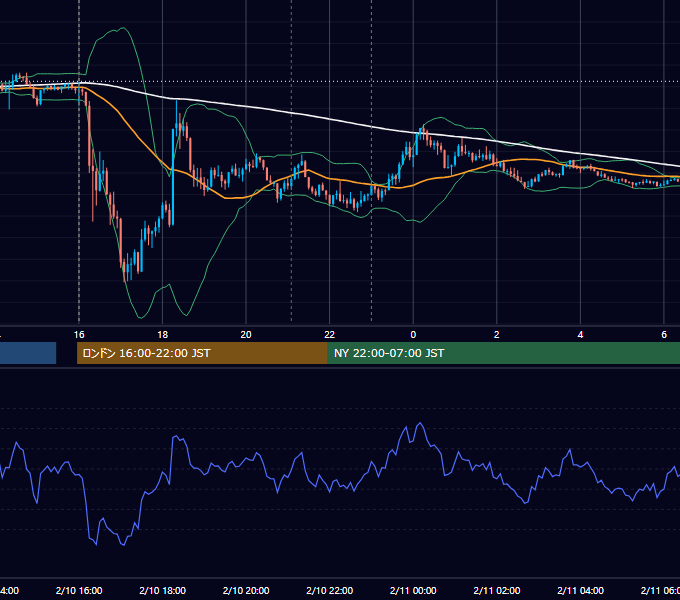Click the '0' hour label on upper time axis
Viewport: 680px width, 600px height.
[x=413, y=335]
